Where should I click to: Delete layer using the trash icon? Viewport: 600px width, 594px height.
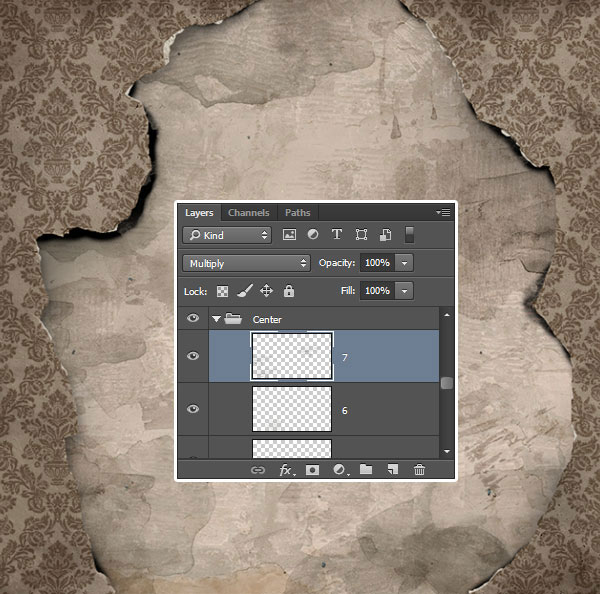420,469
